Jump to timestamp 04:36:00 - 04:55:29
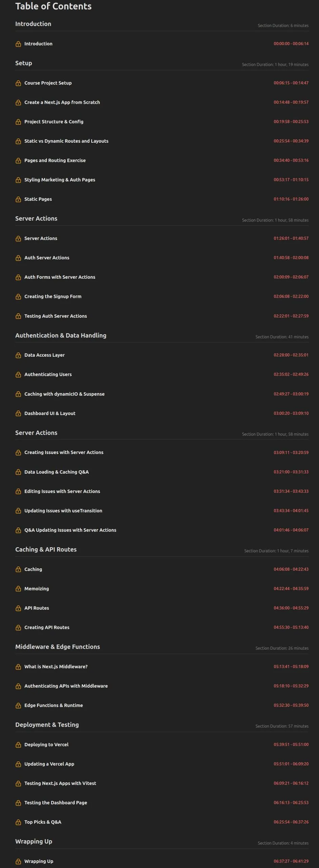This screenshot has width=319, height=868. coord(291,608)
